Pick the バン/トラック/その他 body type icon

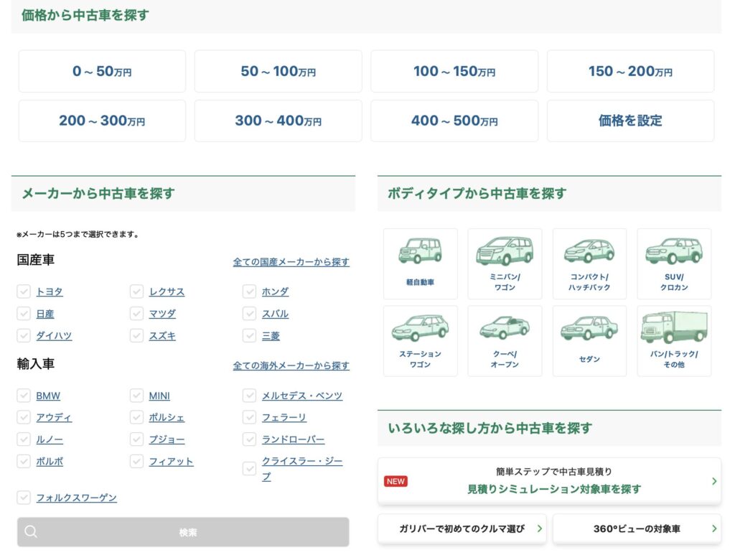tap(673, 339)
